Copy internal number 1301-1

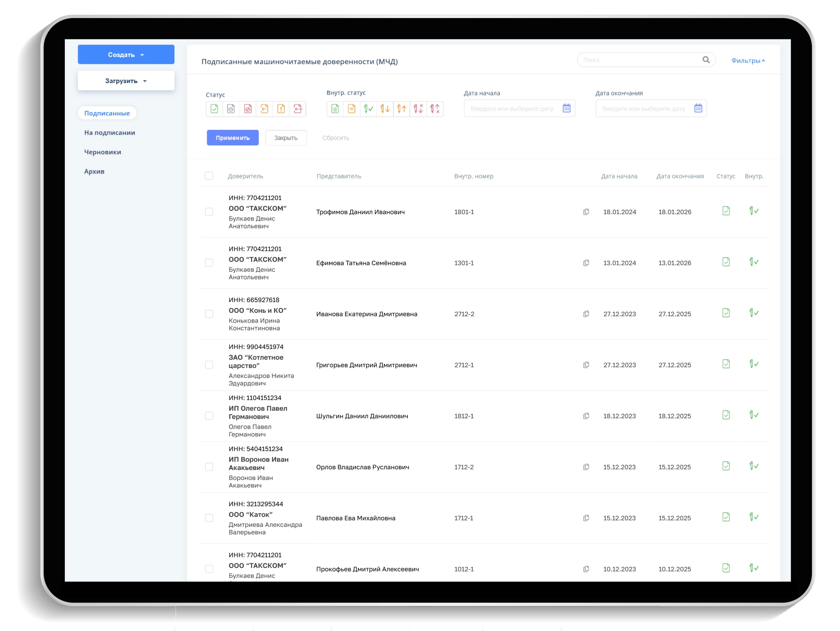coord(586,263)
